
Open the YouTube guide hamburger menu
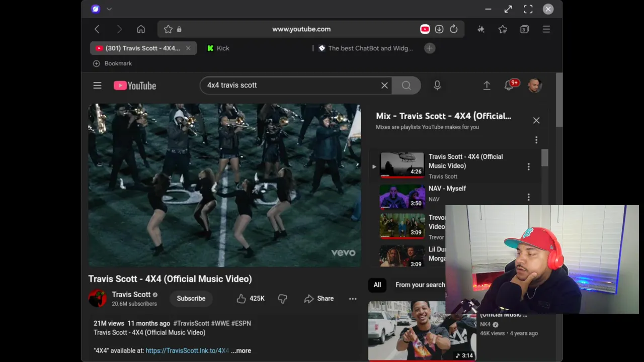tap(97, 85)
